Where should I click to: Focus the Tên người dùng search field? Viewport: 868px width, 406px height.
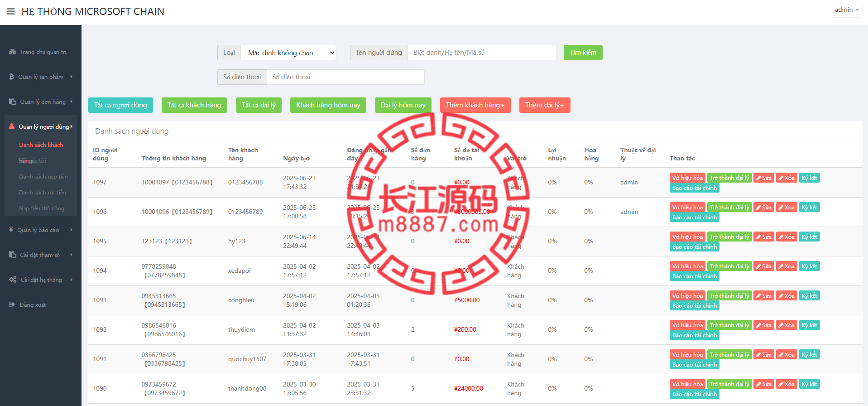point(482,53)
